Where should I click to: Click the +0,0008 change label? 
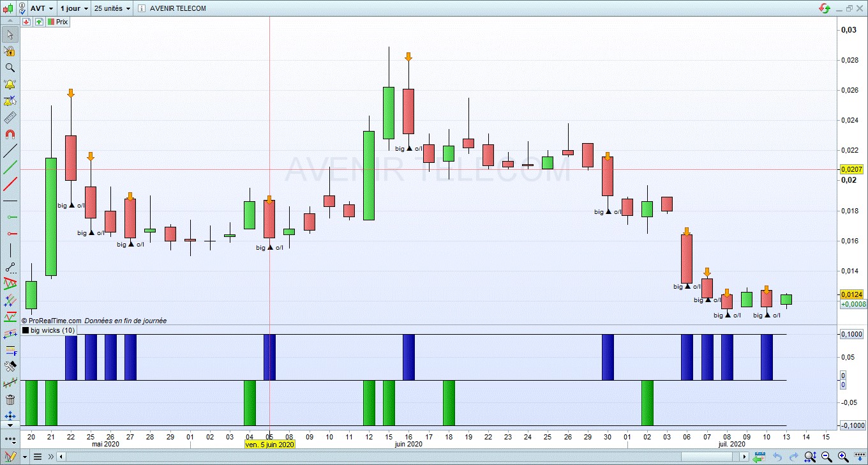click(x=853, y=304)
